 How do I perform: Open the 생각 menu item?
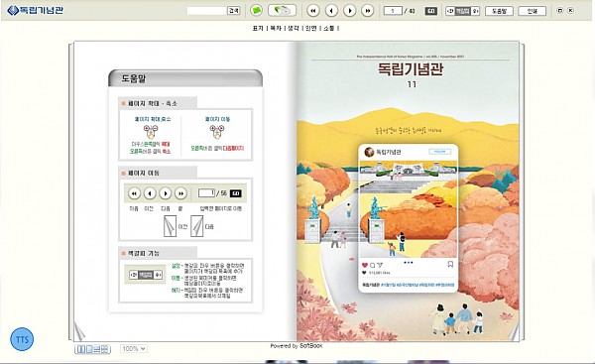[x=293, y=28]
